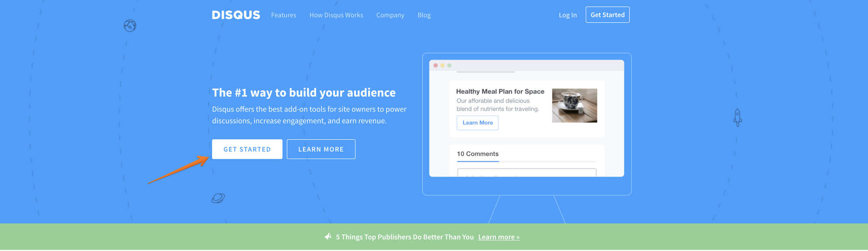This screenshot has height=251, width=868.
Task: Click the globe icon near the page header
Action: [130, 26]
